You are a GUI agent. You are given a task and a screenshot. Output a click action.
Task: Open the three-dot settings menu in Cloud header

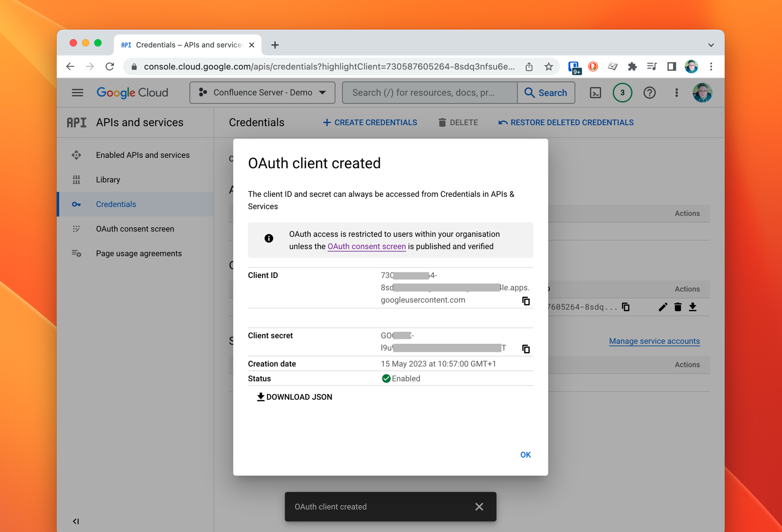(x=676, y=93)
